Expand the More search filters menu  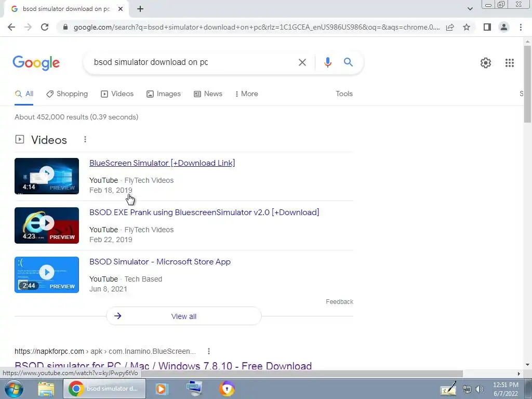[x=246, y=94]
